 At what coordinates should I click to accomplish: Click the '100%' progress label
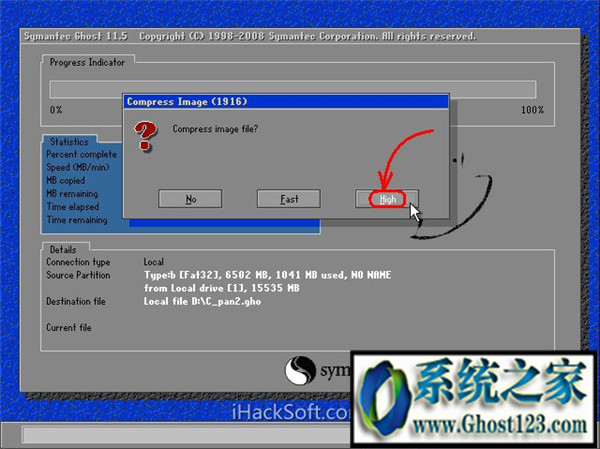point(532,110)
